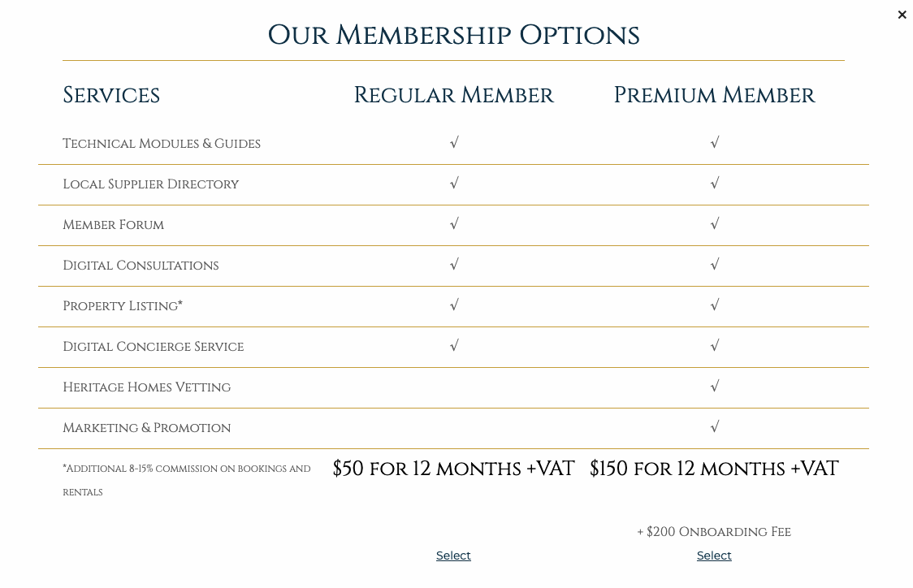
Task: Click Premium Member checkmark for Property Listing
Action: [x=715, y=305]
